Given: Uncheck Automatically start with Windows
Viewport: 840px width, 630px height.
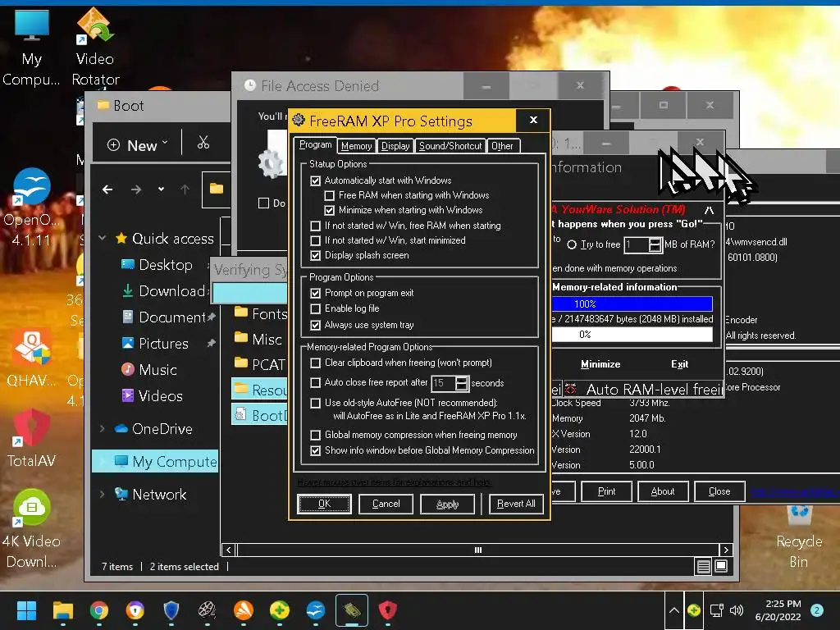Looking at the screenshot, I should pyautogui.click(x=316, y=180).
